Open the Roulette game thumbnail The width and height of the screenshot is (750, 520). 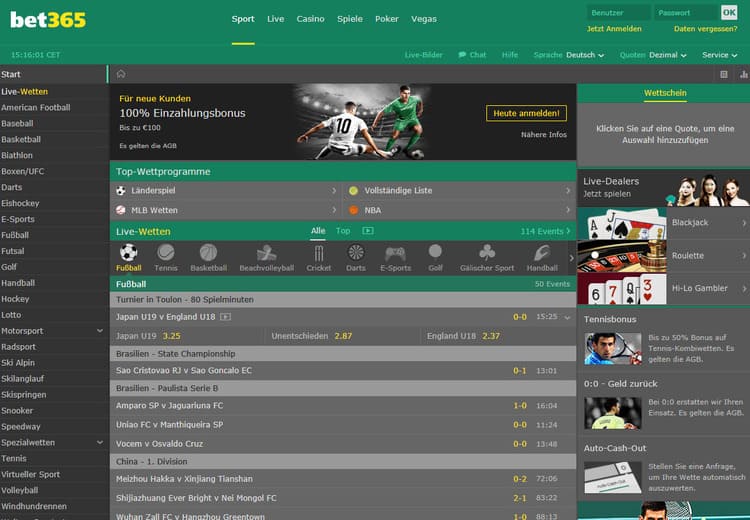[622, 256]
